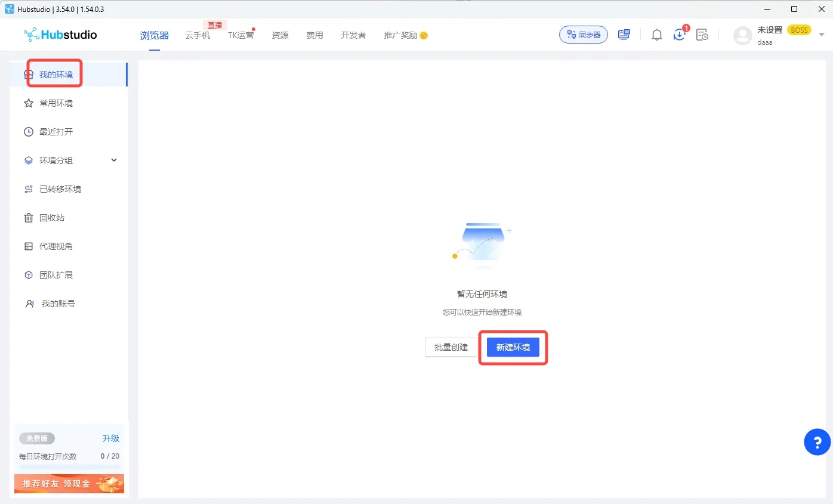The width and height of the screenshot is (833, 504).
Task: Click the yellow BOSS badge
Action: (x=799, y=30)
